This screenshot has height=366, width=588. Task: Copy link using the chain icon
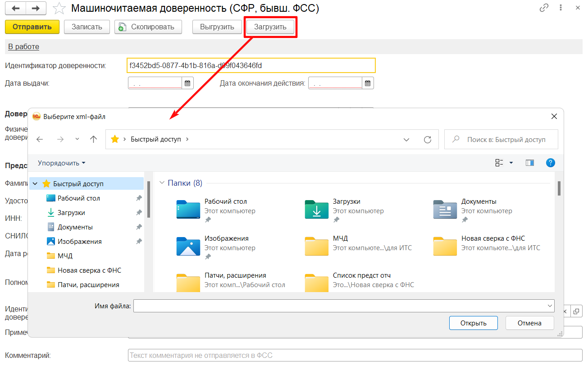click(x=545, y=8)
